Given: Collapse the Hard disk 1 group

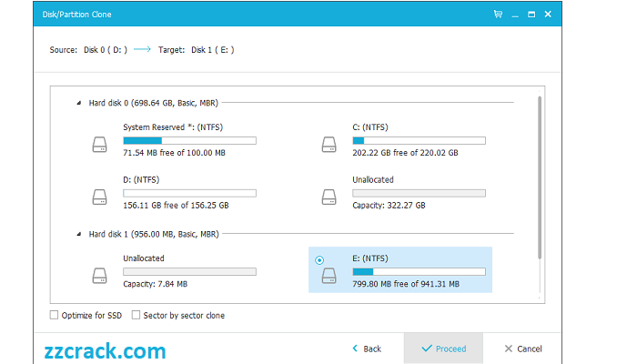Looking at the screenshot, I should 79,234.
